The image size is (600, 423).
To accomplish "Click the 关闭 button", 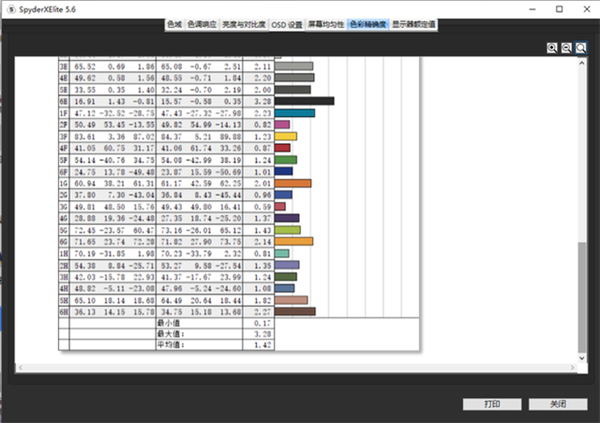I will 557,404.
